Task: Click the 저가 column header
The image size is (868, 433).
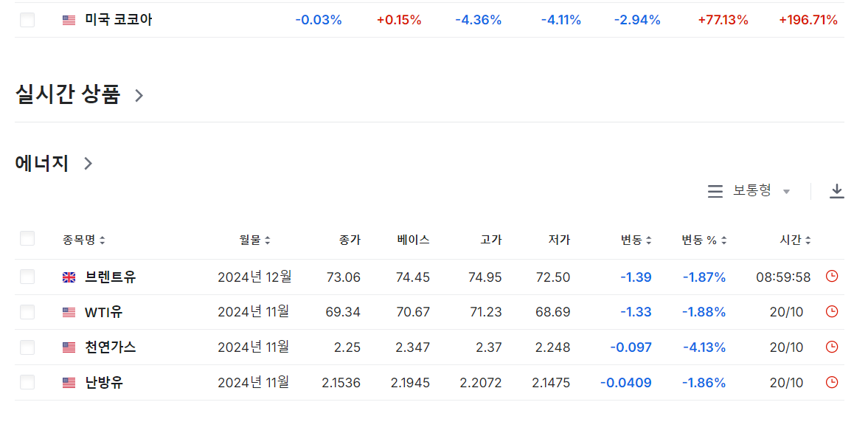Action: click(559, 240)
